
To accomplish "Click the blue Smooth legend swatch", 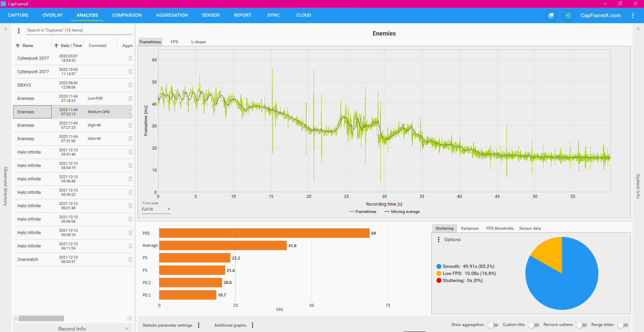I will coord(439,266).
